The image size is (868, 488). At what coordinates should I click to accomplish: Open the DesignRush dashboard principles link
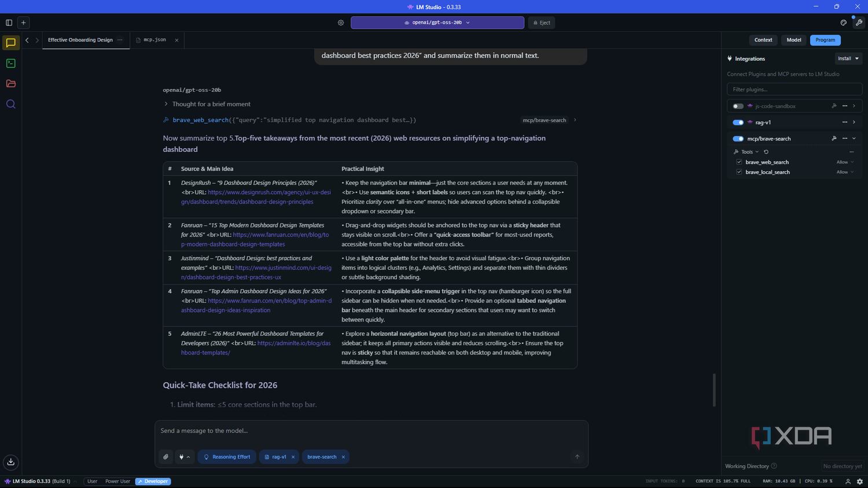(x=256, y=197)
